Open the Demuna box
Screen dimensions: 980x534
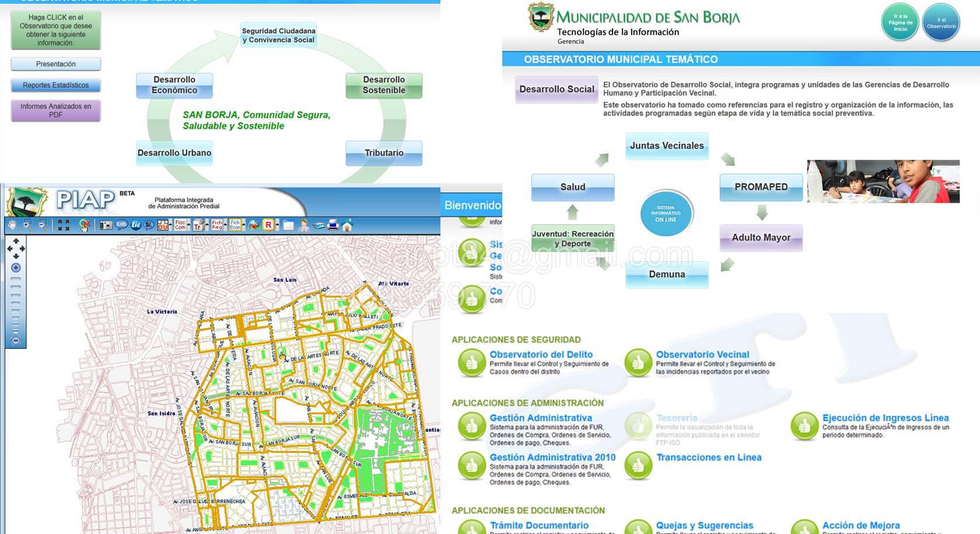667,274
